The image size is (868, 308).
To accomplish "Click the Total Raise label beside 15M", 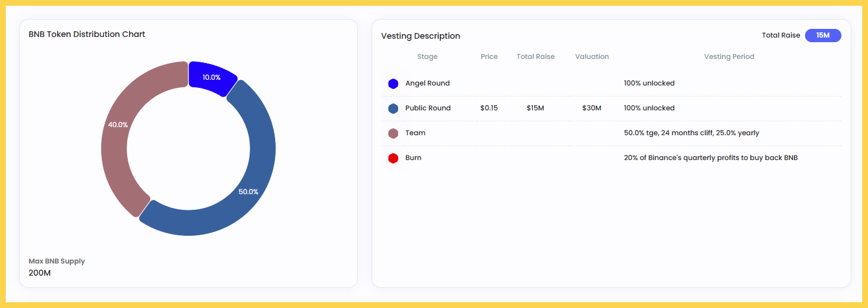I will click(x=781, y=35).
